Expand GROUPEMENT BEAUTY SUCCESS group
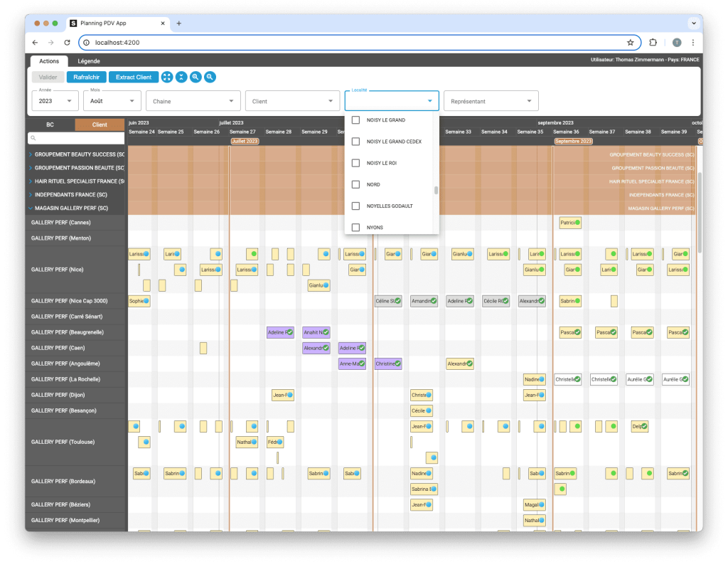Image resolution: width=728 pixels, height=562 pixels. (x=31, y=154)
